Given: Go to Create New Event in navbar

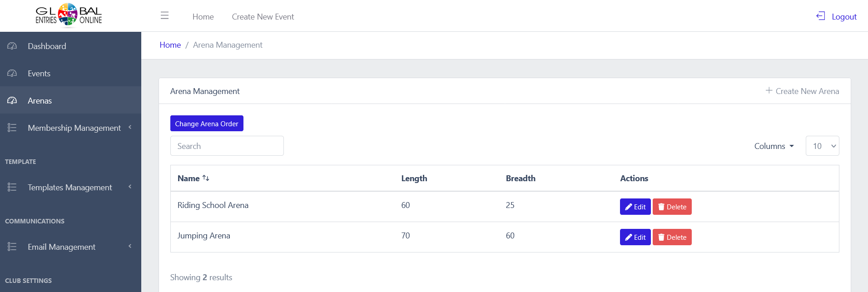Looking at the screenshot, I should (263, 17).
